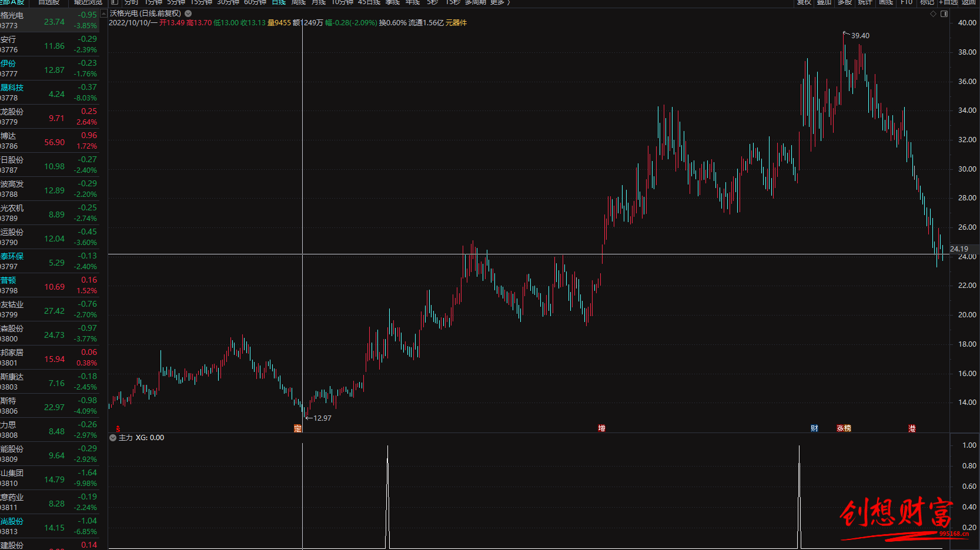
Task: Click the 叠加 overlay button
Action: (x=824, y=2)
